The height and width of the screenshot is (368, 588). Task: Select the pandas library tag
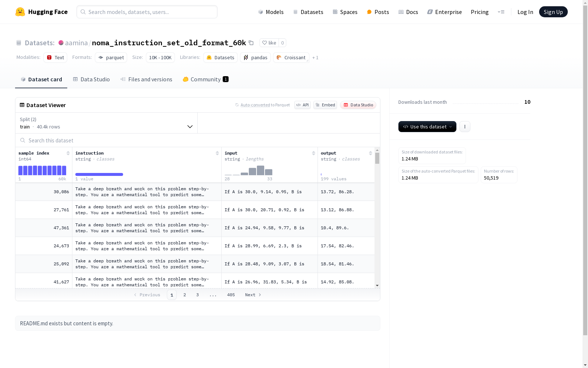(255, 57)
